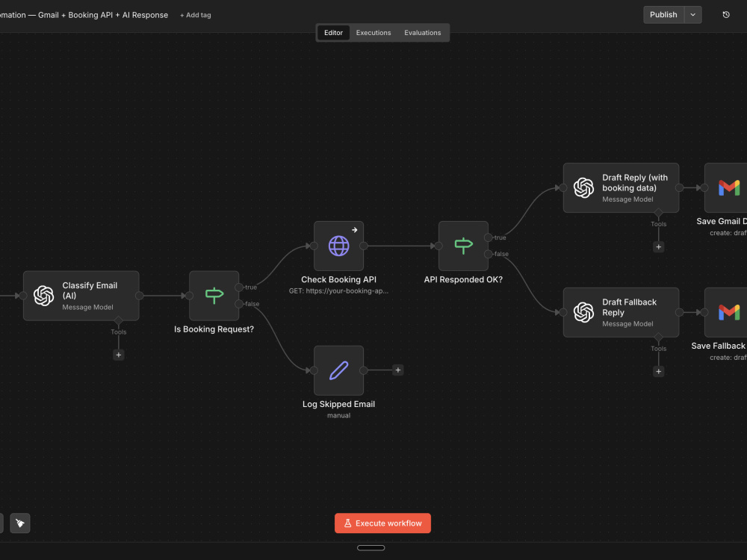This screenshot has width=747, height=560.
Task: Click the Tools connector diamond on Draft Fallback Reply
Action: (658, 337)
